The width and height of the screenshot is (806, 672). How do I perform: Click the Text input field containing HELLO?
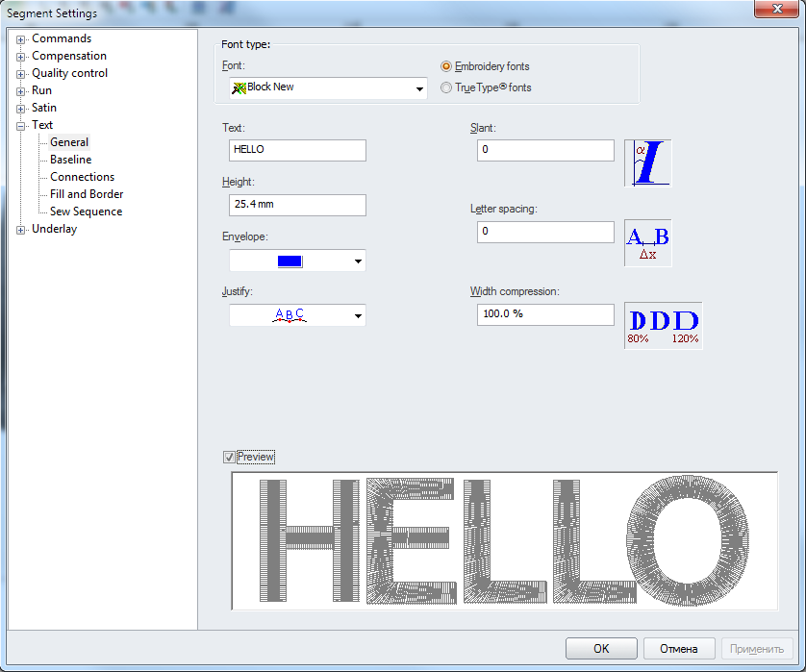pyautogui.click(x=297, y=150)
